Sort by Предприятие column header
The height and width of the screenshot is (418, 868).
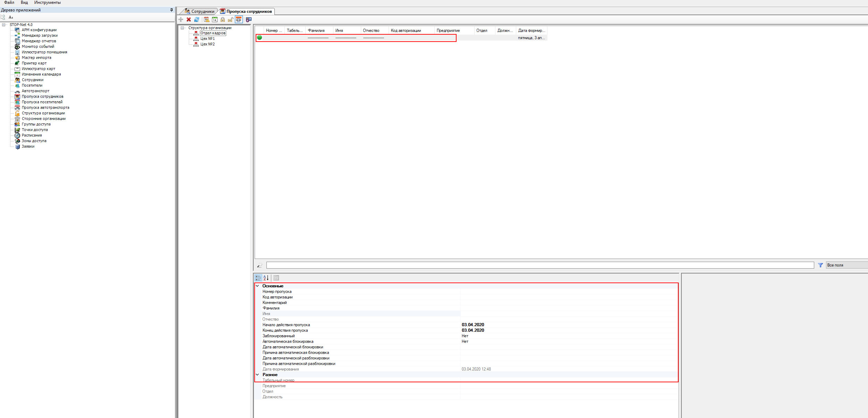[x=454, y=31]
